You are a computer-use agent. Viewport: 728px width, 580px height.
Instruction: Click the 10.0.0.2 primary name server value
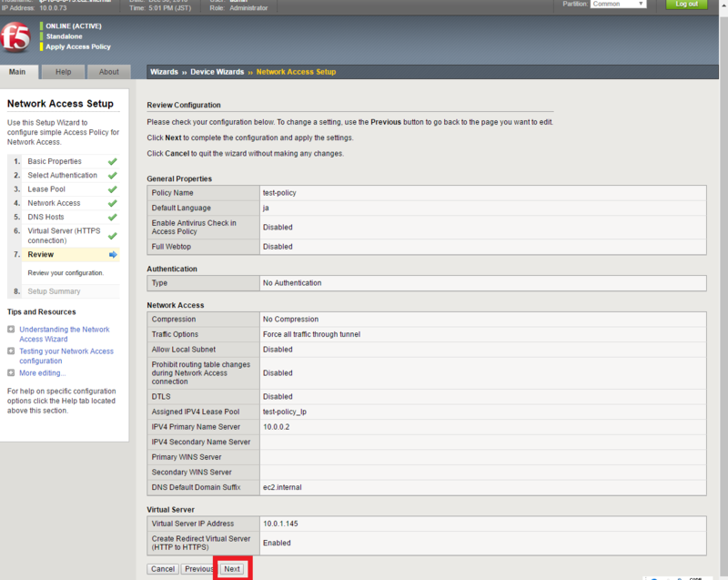[x=277, y=427]
